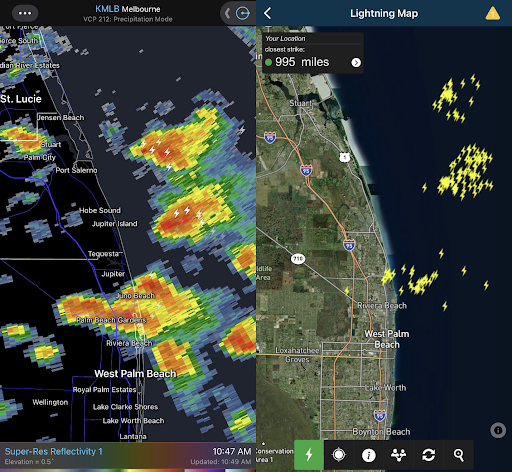Tap the green closest-strike status dot
The image size is (512, 472).
click(268, 62)
